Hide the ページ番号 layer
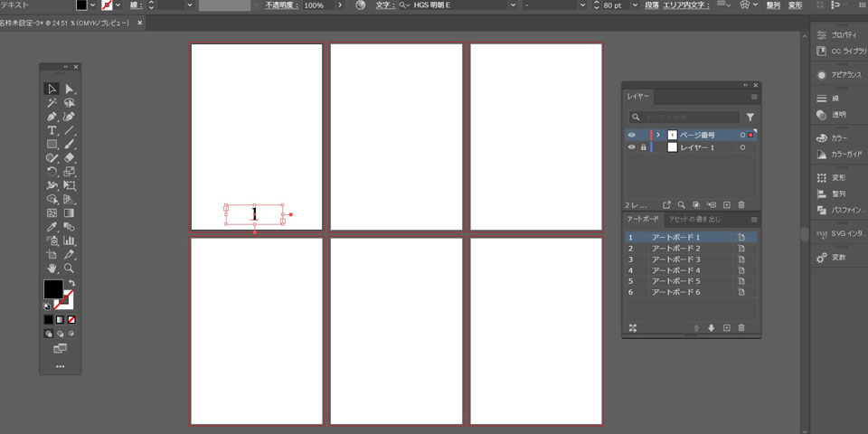Image resolution: width=868 pixels, height=434 pixels. 632,135
